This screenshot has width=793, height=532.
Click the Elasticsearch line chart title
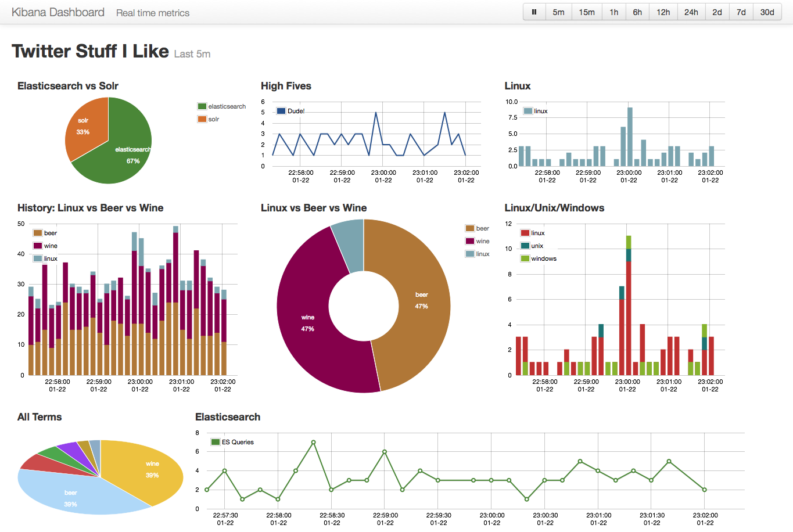pyautogui.click(x=228, y=417)
